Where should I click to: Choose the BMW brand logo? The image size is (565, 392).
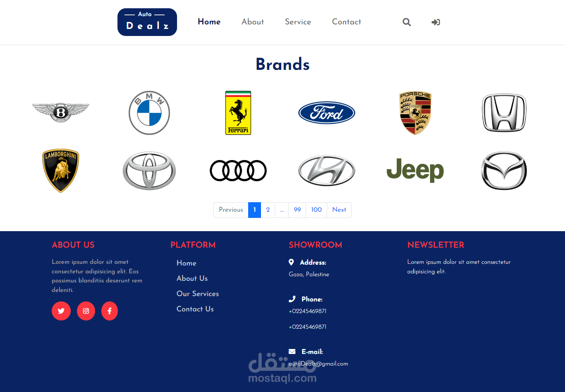click(x=149, y=113)
